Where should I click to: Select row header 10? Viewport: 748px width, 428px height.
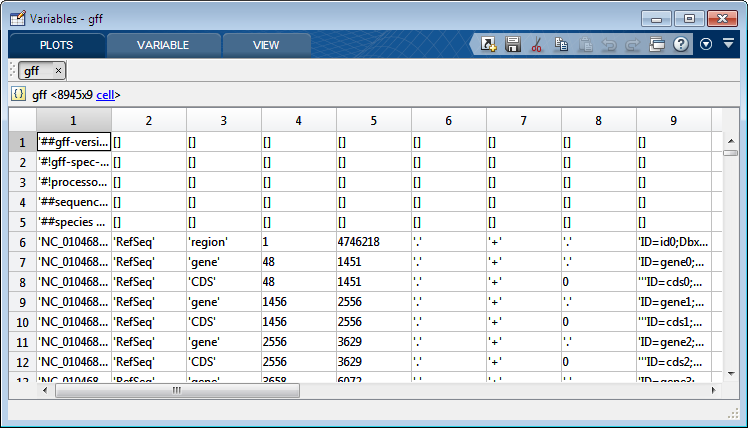coord(22,323)
